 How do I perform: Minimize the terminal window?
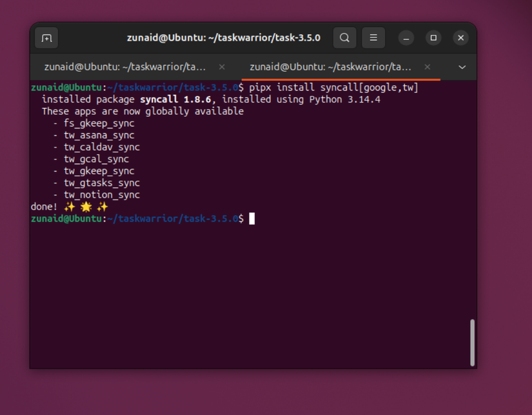point(406,37)
